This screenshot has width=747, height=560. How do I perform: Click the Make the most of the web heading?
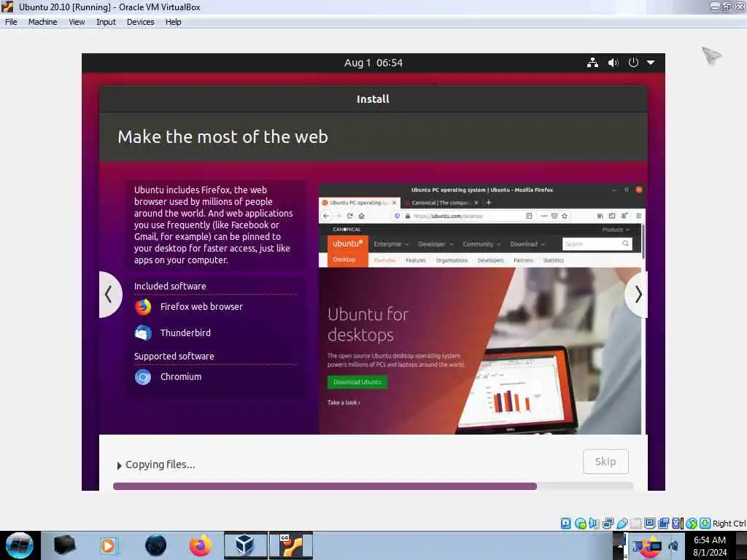(x=223, y=137)
